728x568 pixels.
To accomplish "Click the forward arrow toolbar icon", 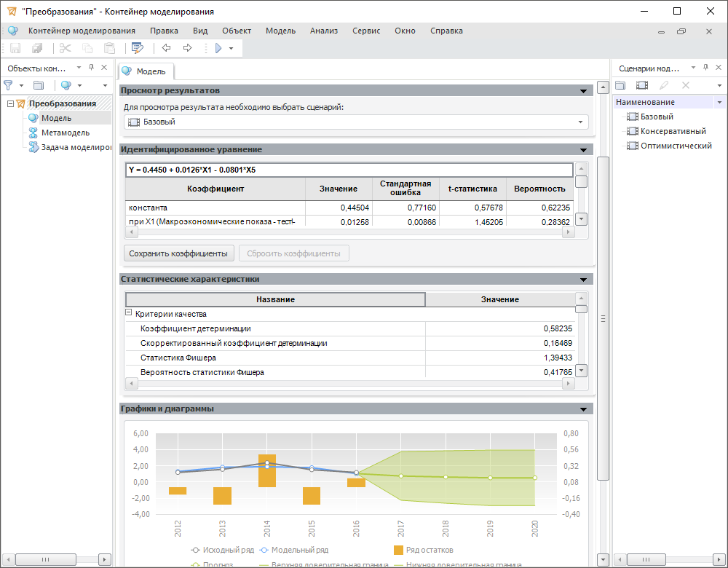I will 187,48.
